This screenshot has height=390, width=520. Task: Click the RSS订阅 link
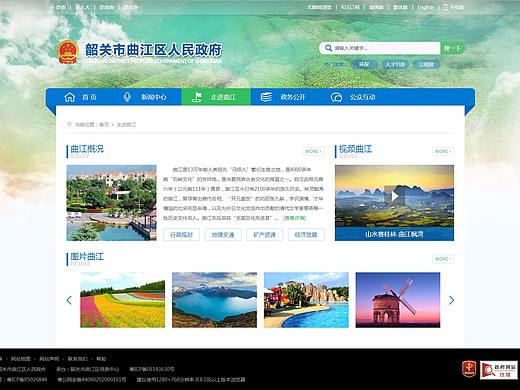350,7
